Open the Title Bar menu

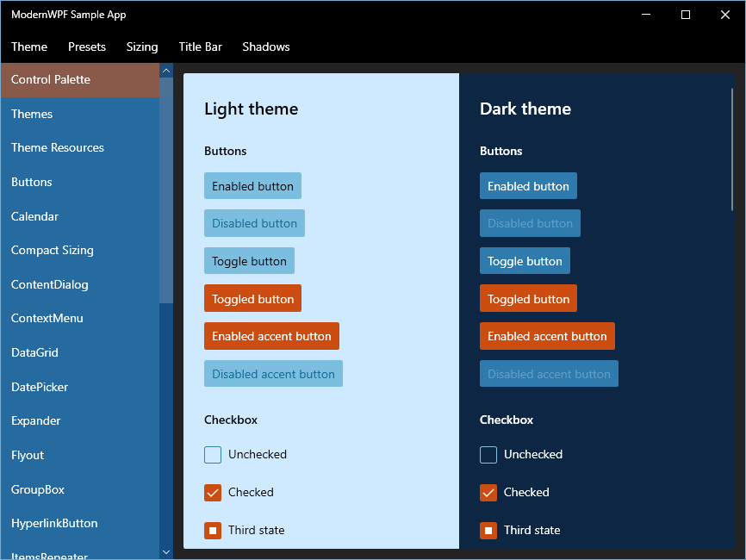[201, 47]
